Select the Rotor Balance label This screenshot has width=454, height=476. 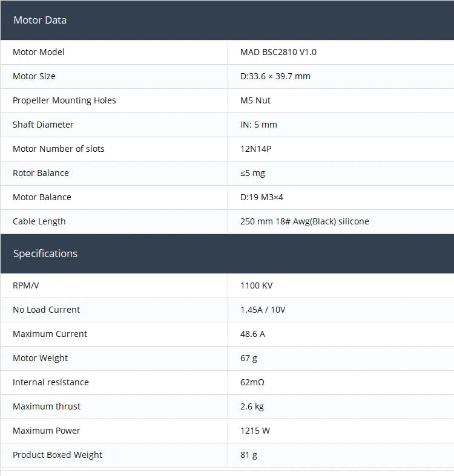point(41,173)
